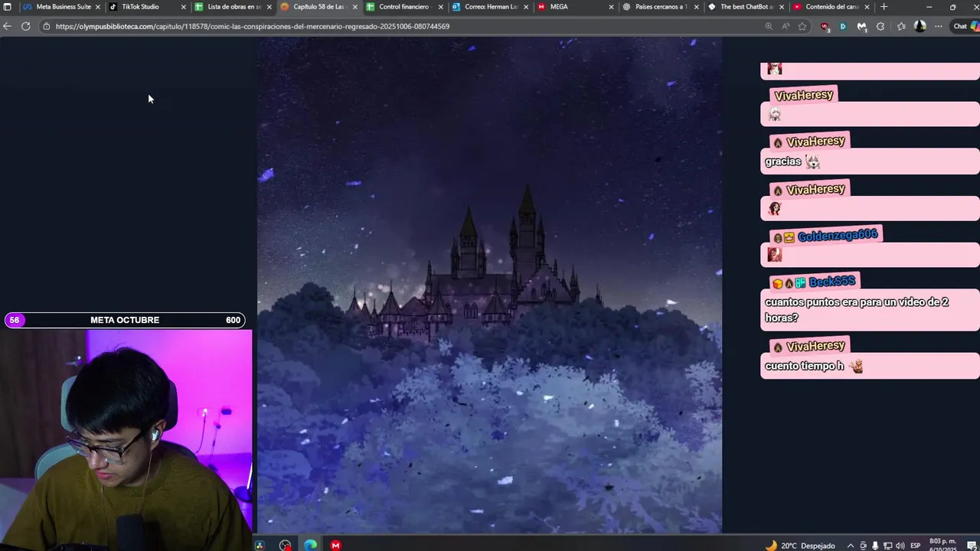Click the 'cuento tiempo h' message
980x551 pixels.
[870, 366]
